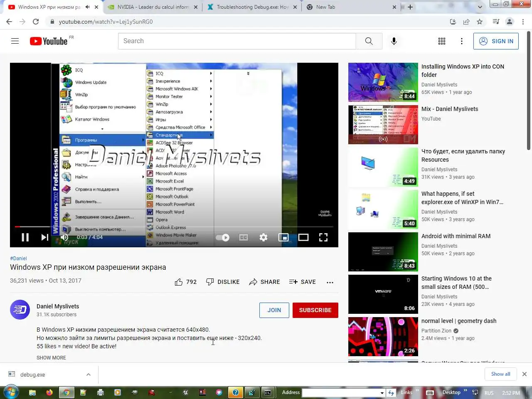Click the SIGN IN button
Image resolution: width=532 pixels, height=399 pixels.
coord(496,41)
